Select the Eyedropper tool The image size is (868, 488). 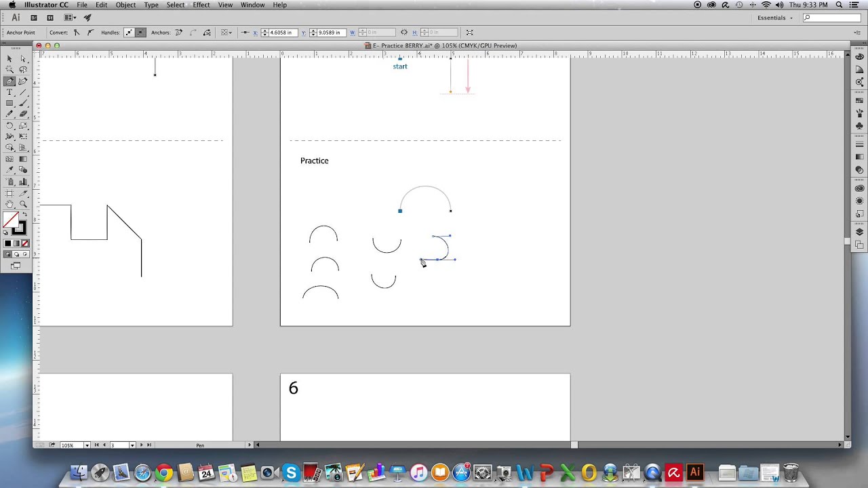(9, 169)
